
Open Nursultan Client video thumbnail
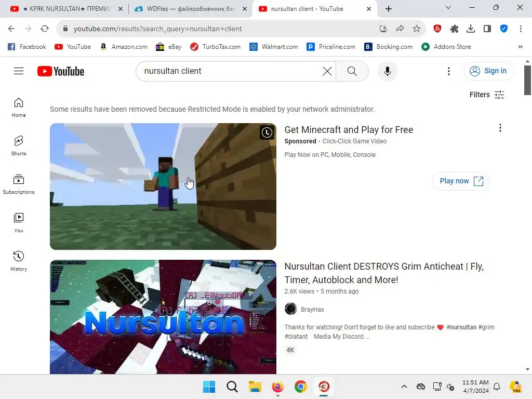[x=163, y=317]
